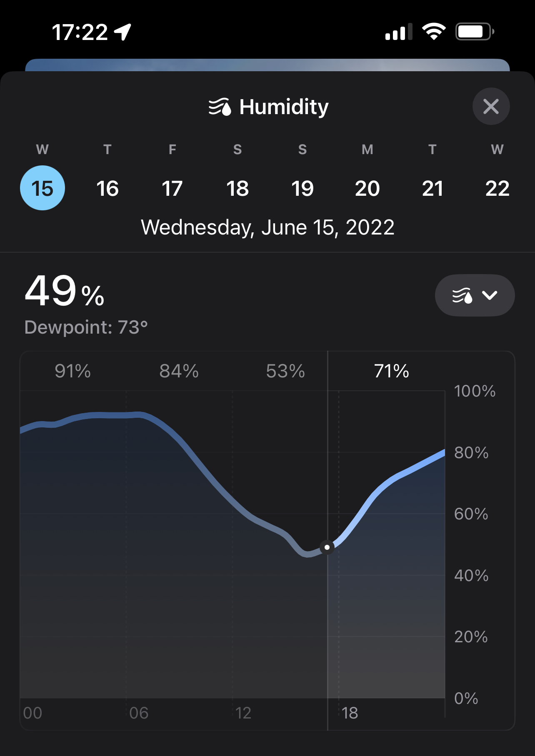Switch to Wednesday the 22nd
535x756 pixels.
[x=497, y=188]
